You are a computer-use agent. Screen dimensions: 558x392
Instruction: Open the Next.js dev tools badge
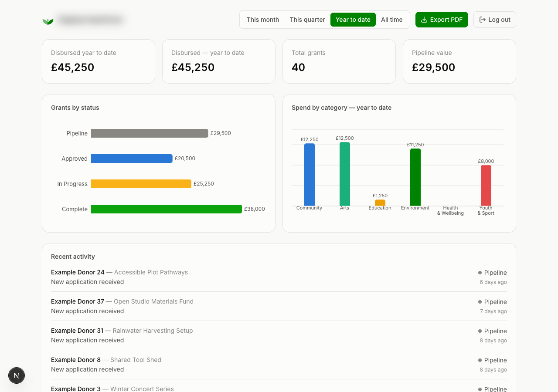point(17,375)
